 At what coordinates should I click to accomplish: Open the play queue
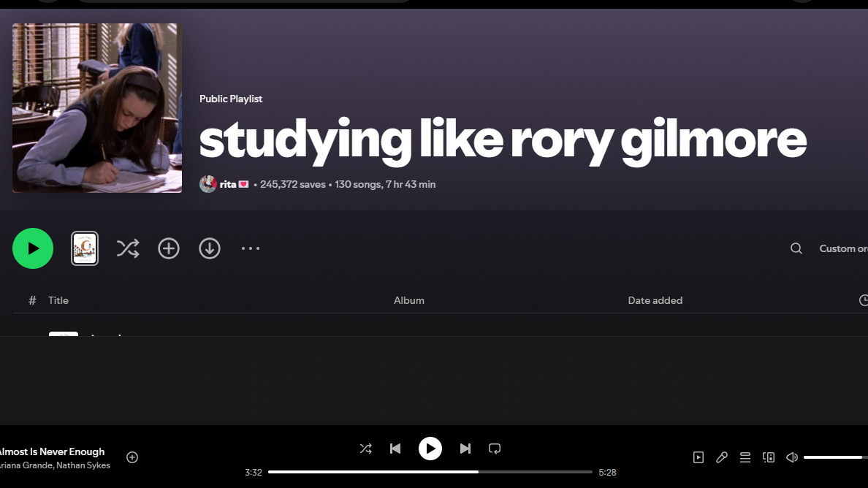(745, 457)
